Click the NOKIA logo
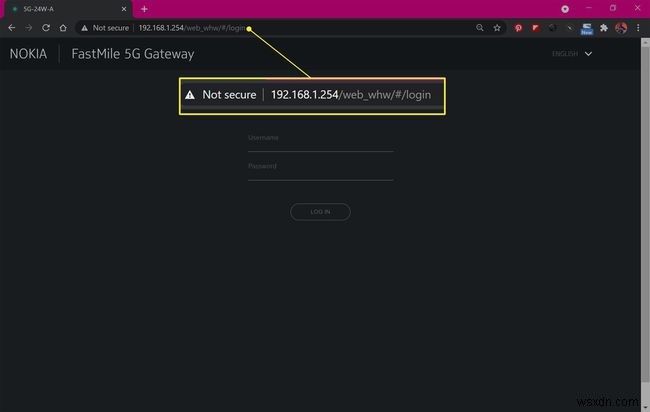The height and width of the screenshot is (412, 650). tap(28, 54)
